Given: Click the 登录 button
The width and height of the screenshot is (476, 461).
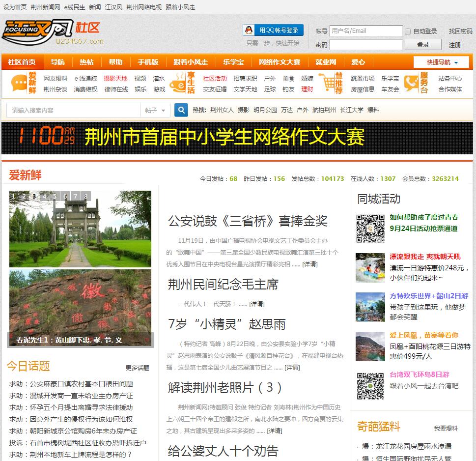Looking at the screenshot, I should (423, 45).
